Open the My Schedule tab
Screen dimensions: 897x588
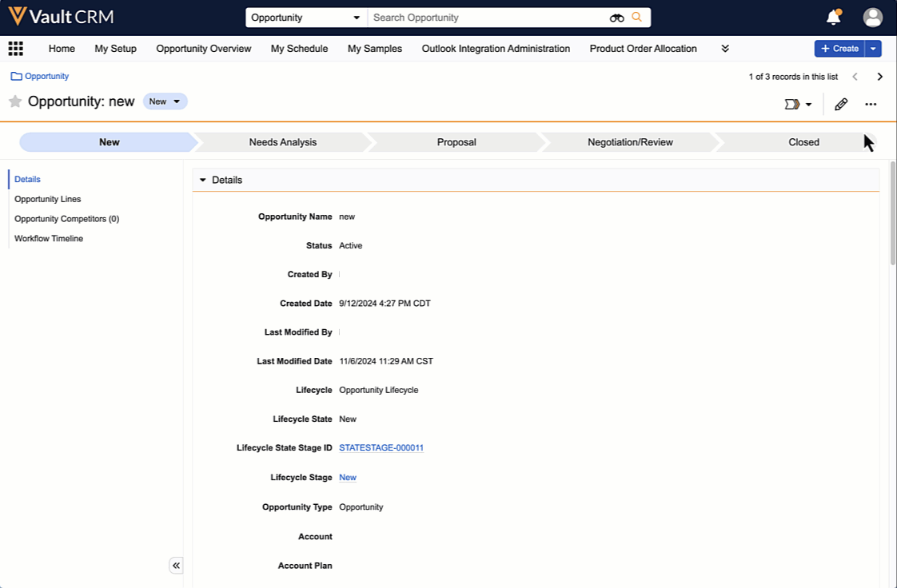299,49
